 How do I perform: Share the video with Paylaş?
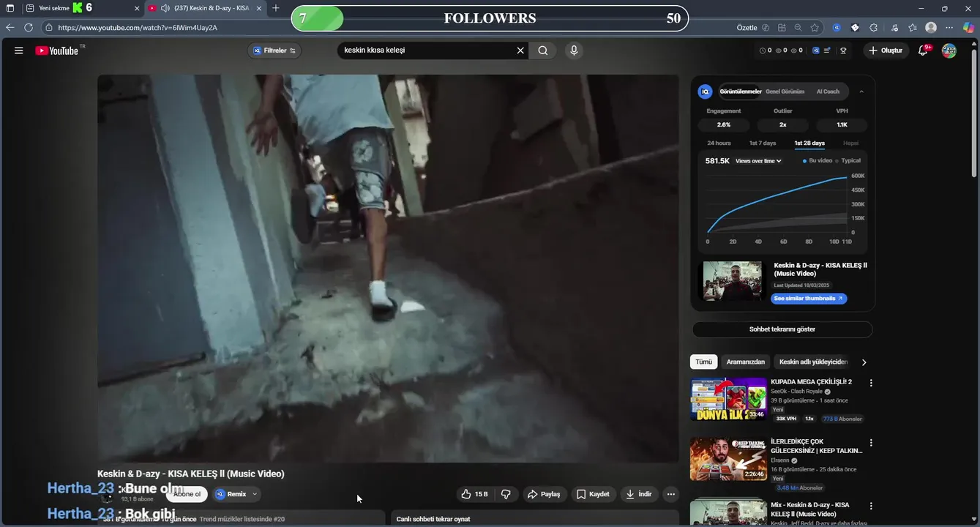tap(544, 494)
